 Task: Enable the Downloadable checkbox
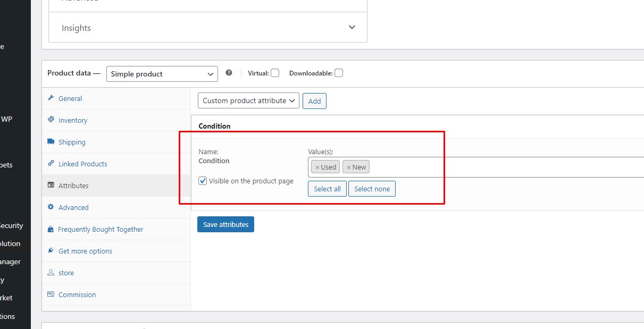tap(339, 73)
